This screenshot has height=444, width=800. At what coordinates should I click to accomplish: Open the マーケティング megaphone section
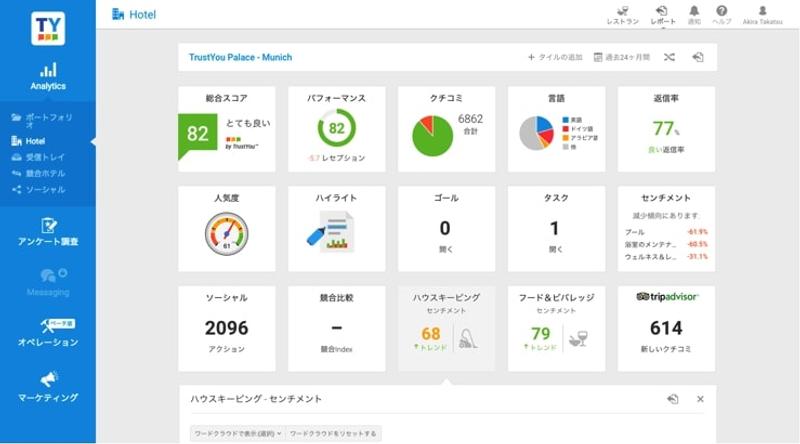[x=47, y=386]
